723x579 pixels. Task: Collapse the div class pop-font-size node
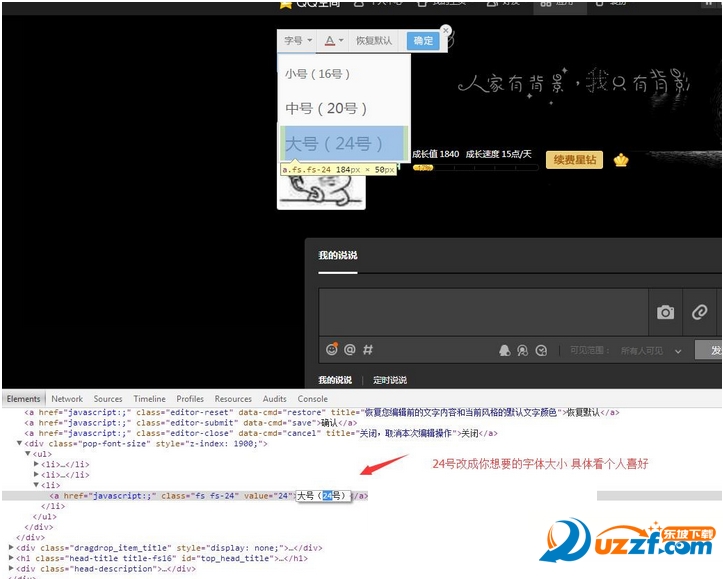[19, 443]
